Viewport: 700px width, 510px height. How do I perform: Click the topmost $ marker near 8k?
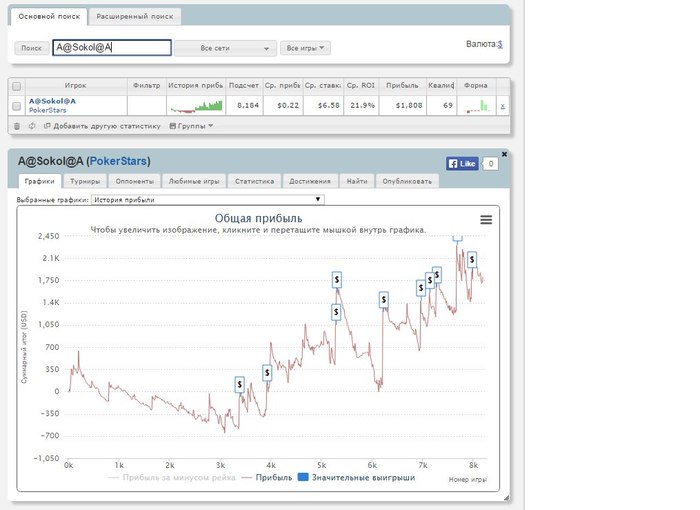(x=472, y=259)
